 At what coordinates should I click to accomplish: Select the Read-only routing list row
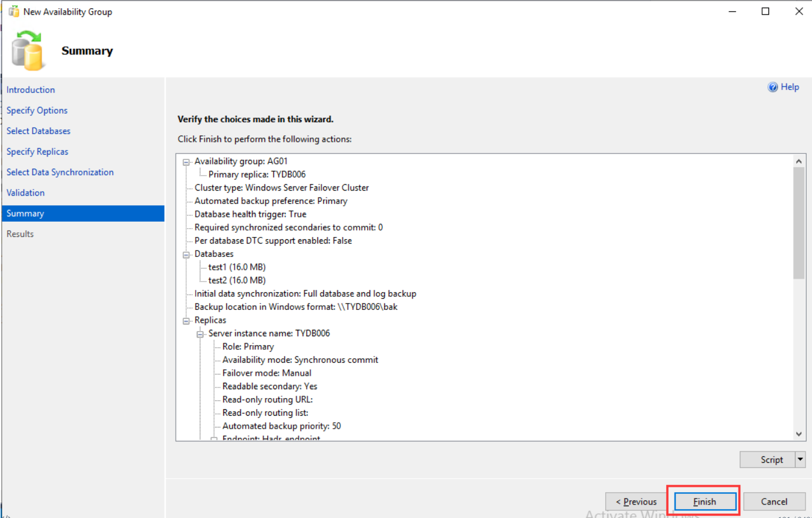click(x=265, y=412)
